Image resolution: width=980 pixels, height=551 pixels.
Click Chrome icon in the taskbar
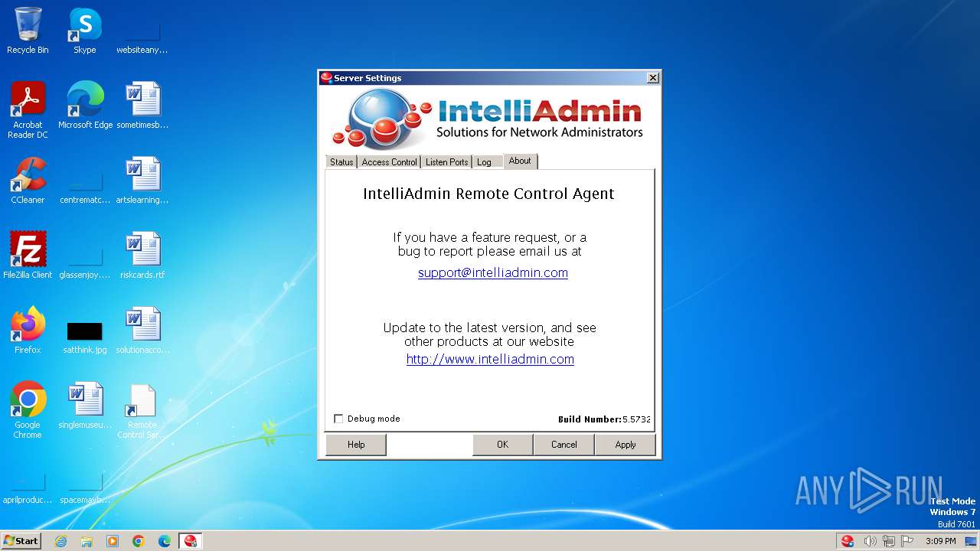point(139,541)
